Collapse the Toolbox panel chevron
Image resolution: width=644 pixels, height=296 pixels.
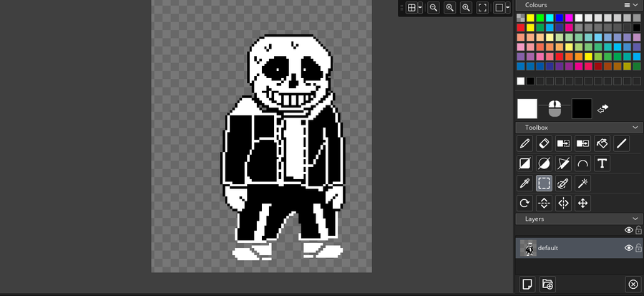(x=636, y=128)
